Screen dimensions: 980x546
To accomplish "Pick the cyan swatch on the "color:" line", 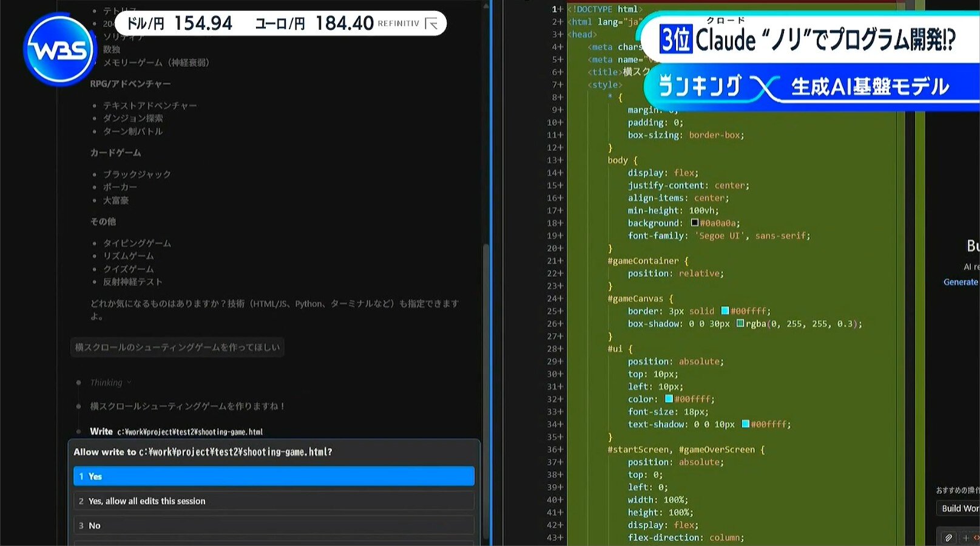I will [669, 399].
